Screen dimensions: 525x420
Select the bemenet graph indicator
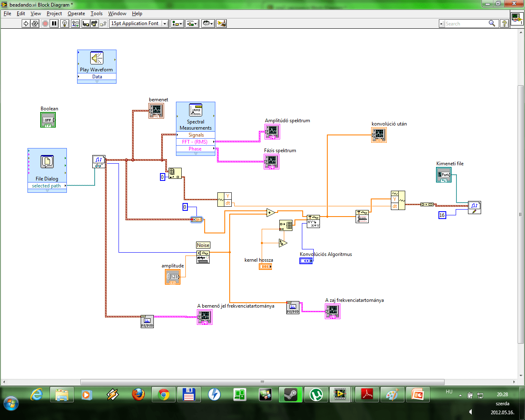156,111
